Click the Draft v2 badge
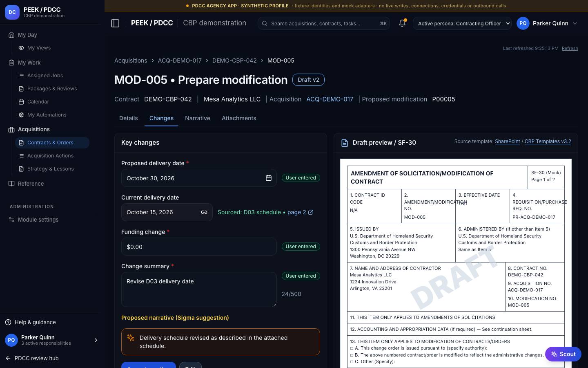 click(308, 80)
